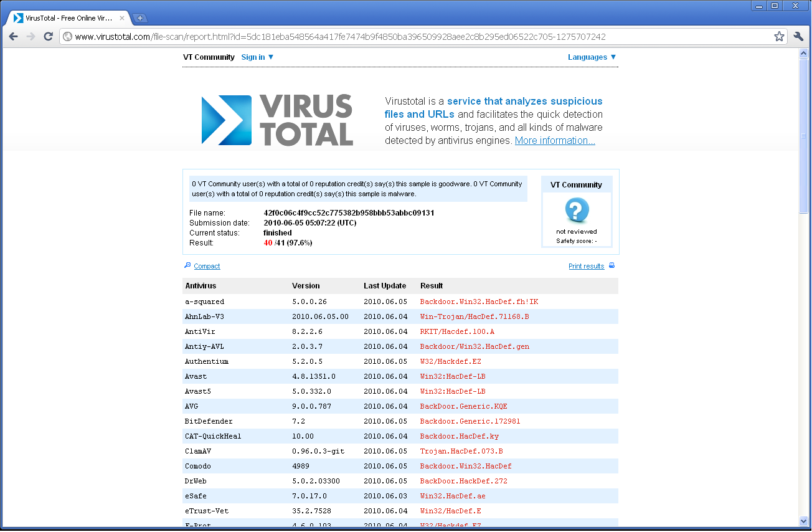Open the More information link
The image size is (812, 532).
pos(554,141)
